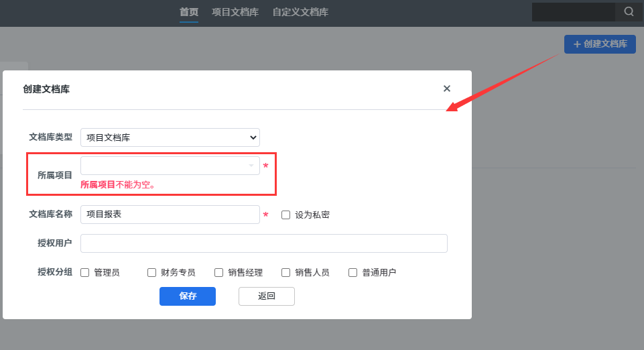644x350 pixels.
Task: Focus the top search box
Action: [x=574, y=12]
